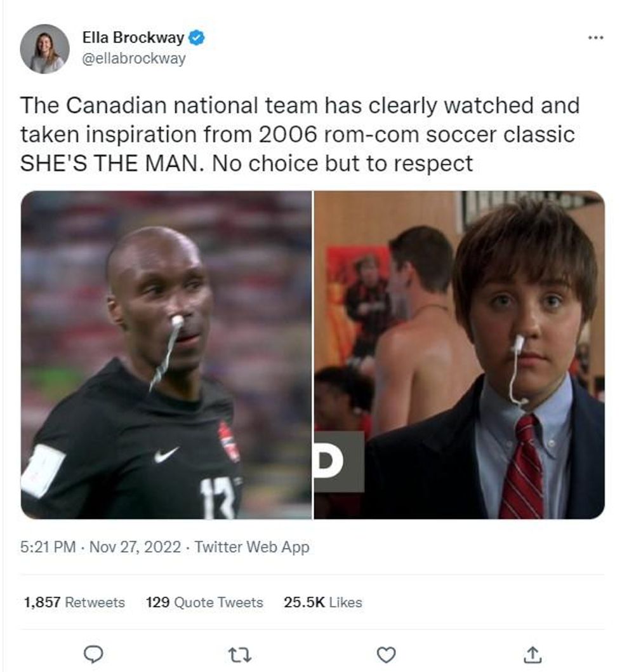Retweet using the arrows icon
Viewport: 622px width, 672px height.
239,655
